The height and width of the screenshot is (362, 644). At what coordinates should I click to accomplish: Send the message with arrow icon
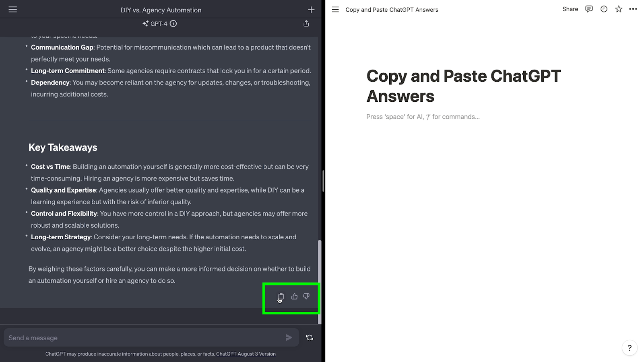pos(289,337)
